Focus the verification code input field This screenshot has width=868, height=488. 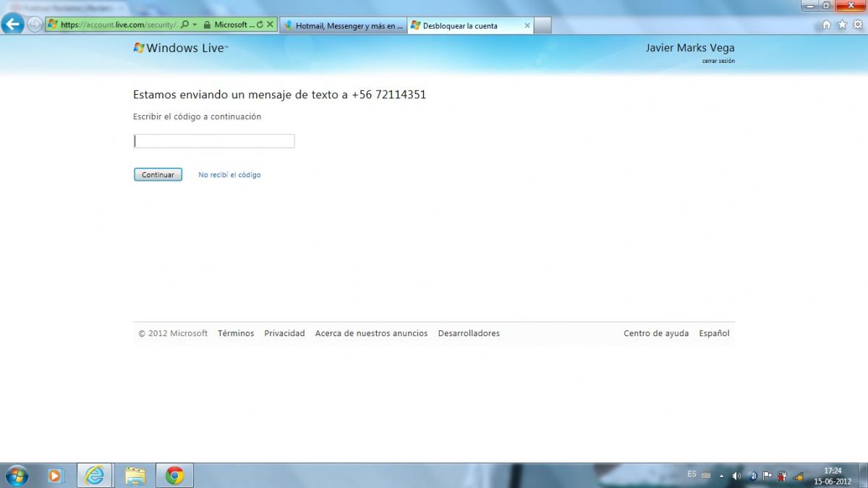(214, 141)
